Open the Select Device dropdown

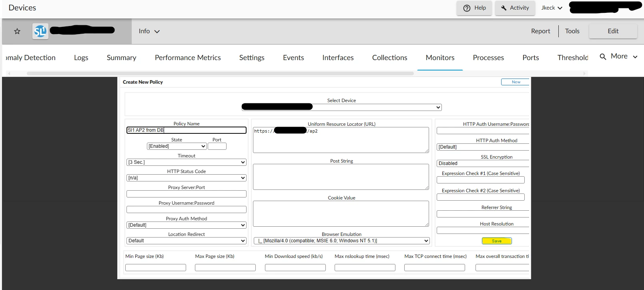coord(341,107)
